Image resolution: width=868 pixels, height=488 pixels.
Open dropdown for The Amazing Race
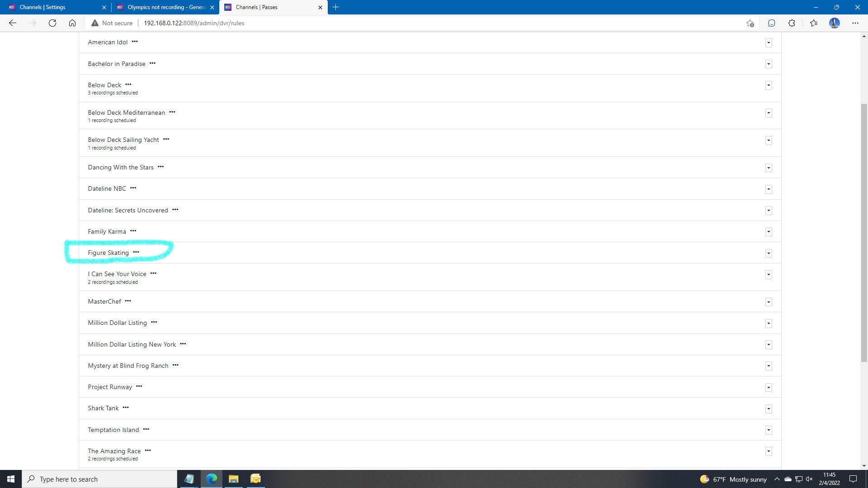click(x=769, y=451)
